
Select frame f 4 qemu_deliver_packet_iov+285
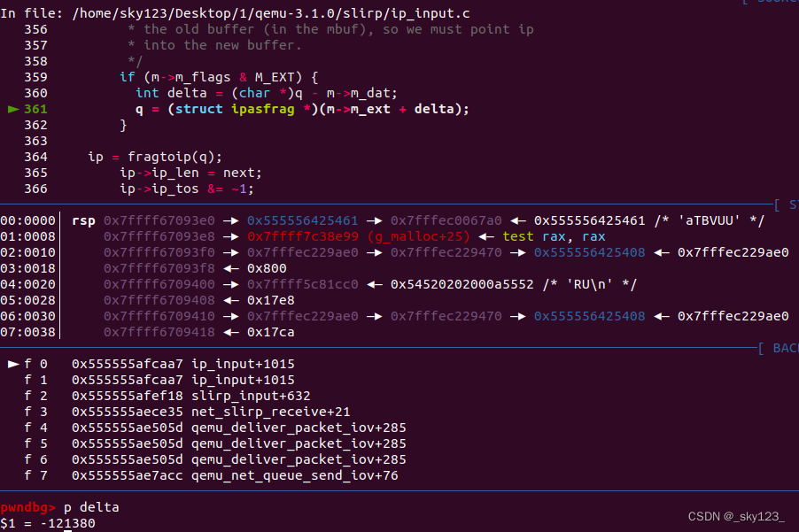(215, 428)
